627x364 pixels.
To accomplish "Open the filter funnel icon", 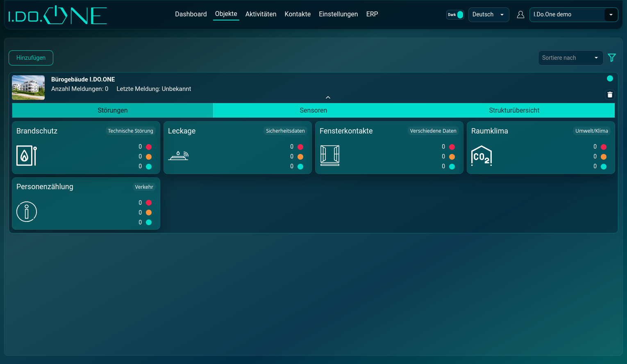I will coord(612,58).
